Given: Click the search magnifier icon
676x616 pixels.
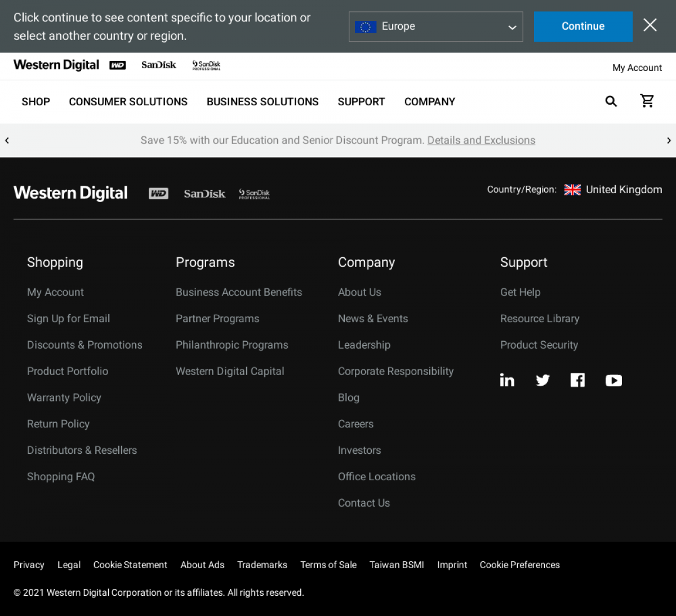Looking at the screenshot, I should [x=611, y=101].
